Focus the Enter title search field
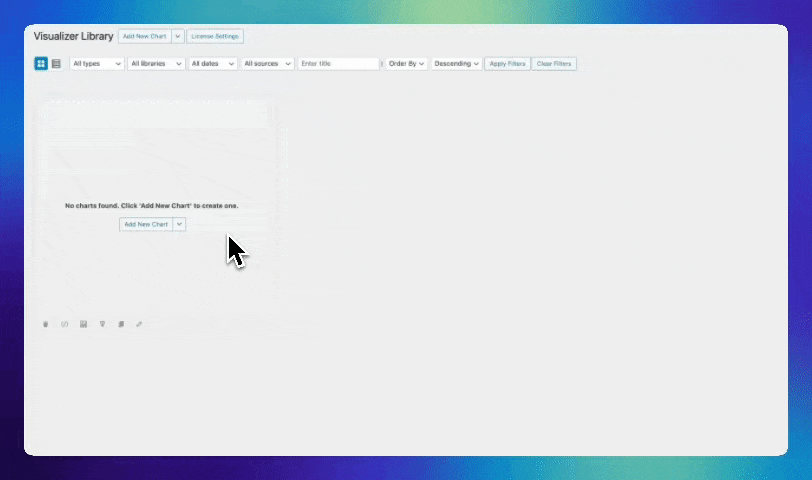 coord(339,63)
